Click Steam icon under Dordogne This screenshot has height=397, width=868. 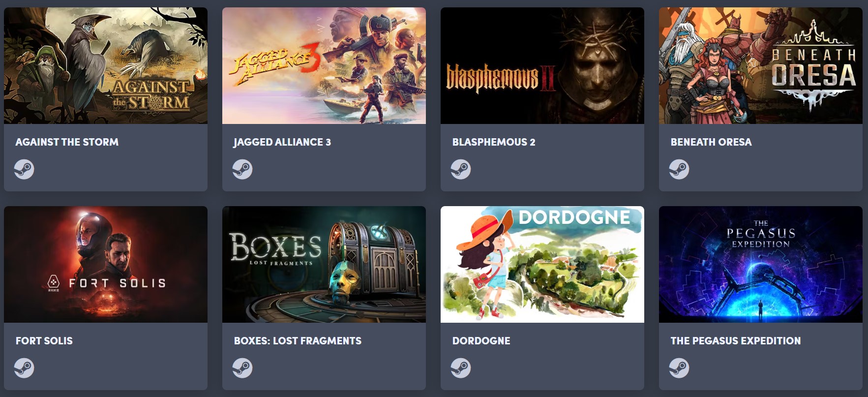coord(461,368)
